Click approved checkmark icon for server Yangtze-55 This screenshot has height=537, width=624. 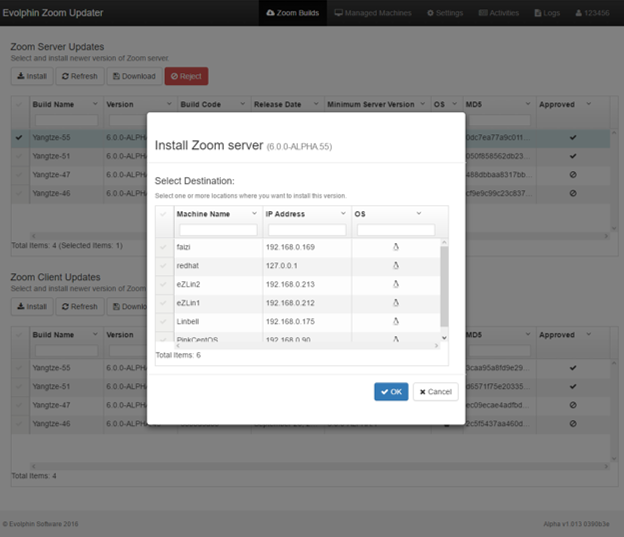pos(573,138)
